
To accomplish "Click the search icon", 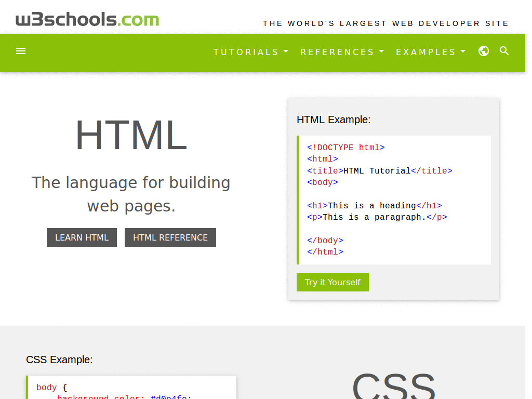I will (504, 51).
